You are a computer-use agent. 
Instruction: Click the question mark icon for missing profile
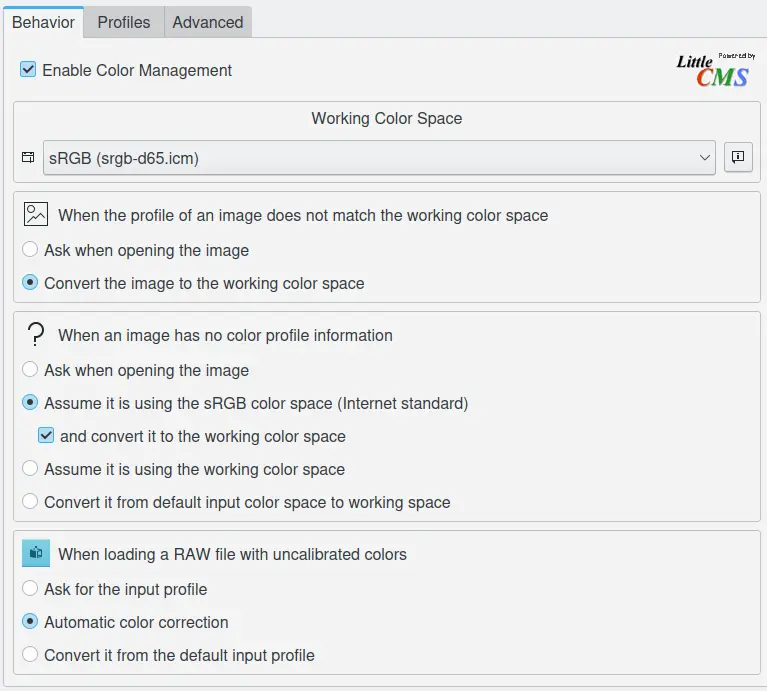point(36,335)
